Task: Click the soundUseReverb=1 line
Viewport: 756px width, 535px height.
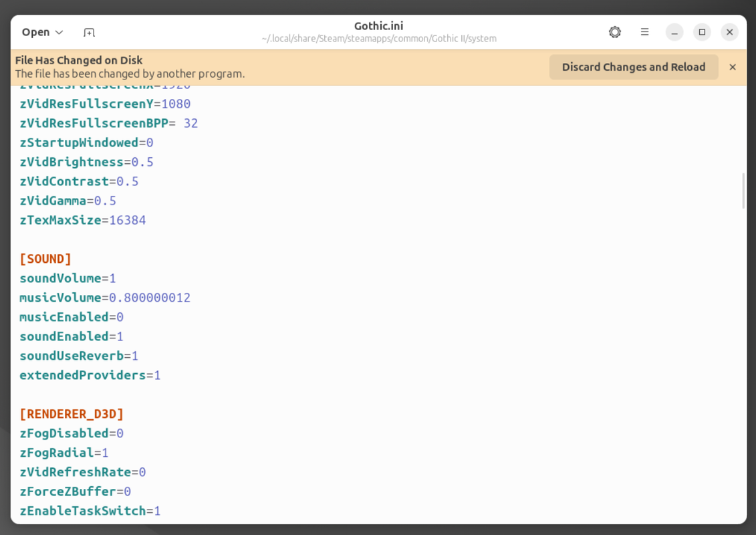Action: [79, 356]
